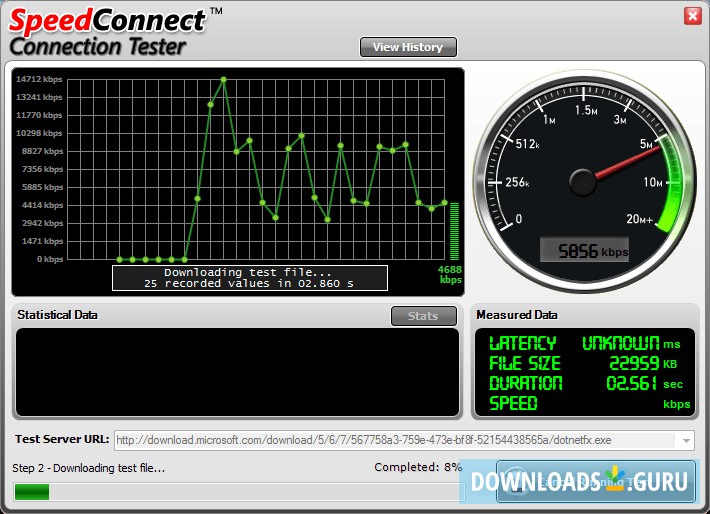Viewport: 710px width, 514px height.
Task: Click the 7356 kbps axis label
Action: 42,169
